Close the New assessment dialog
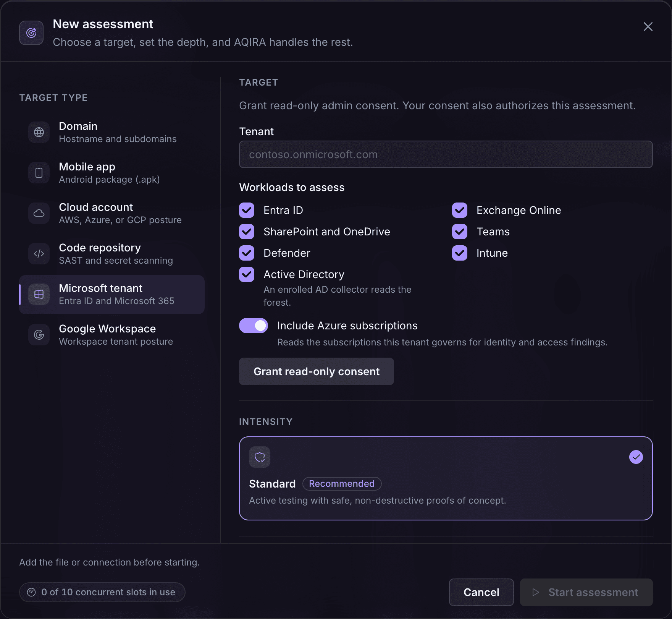 tap(648, 27)
